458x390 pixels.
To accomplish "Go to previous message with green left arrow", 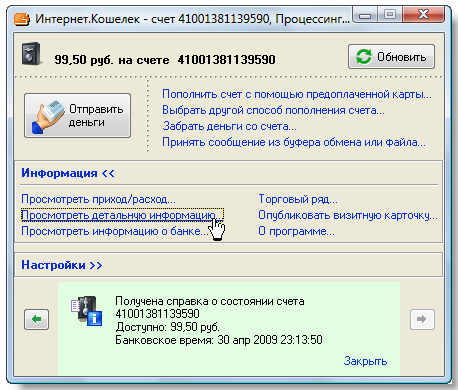I will [x=36, y=319].
